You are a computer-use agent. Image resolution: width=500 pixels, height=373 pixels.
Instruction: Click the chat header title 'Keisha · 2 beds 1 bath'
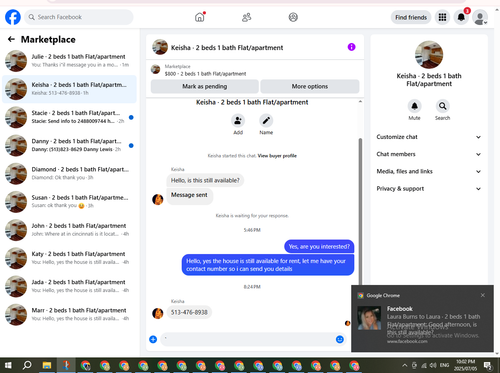click(x=227, y=48)
